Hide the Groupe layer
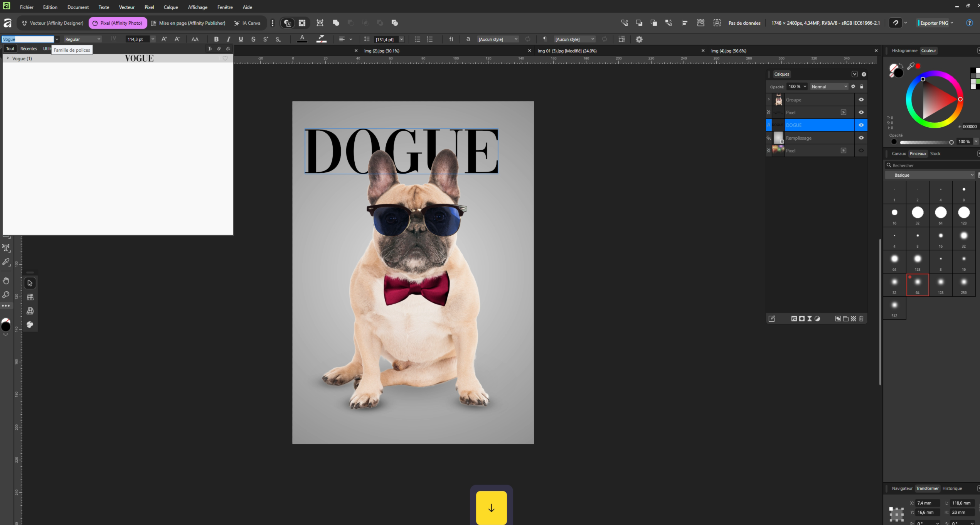The height and width of the screenshot is (525, 980). coord(861,100)
